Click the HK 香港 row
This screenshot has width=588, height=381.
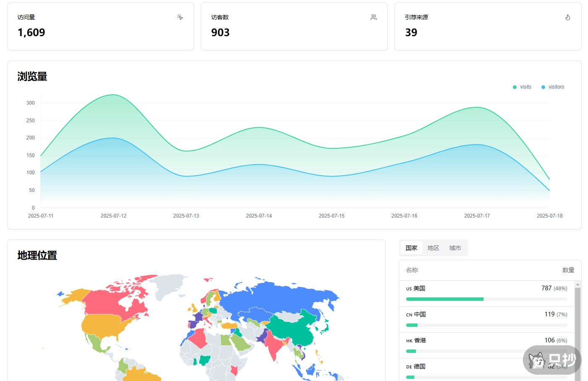coord(486,341)
